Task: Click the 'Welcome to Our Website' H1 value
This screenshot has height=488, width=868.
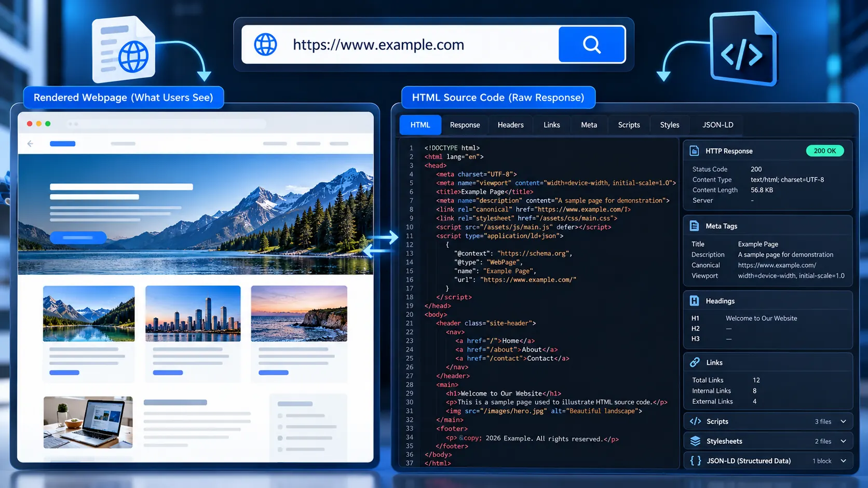Action: tap(762, 318)
